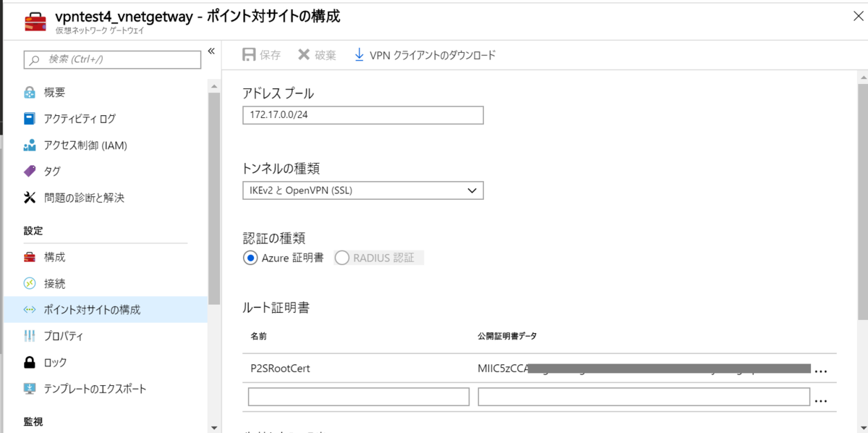Click the ロック padlock icon
Image resolution: width=868 pixels, height=433 pixels.
(30, 362)
